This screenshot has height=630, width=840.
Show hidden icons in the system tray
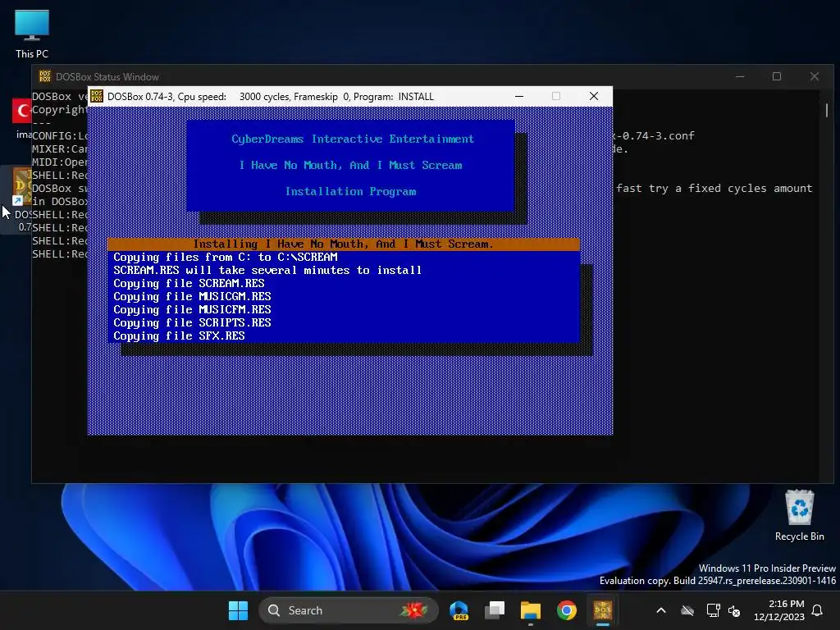tap(661, 610)
